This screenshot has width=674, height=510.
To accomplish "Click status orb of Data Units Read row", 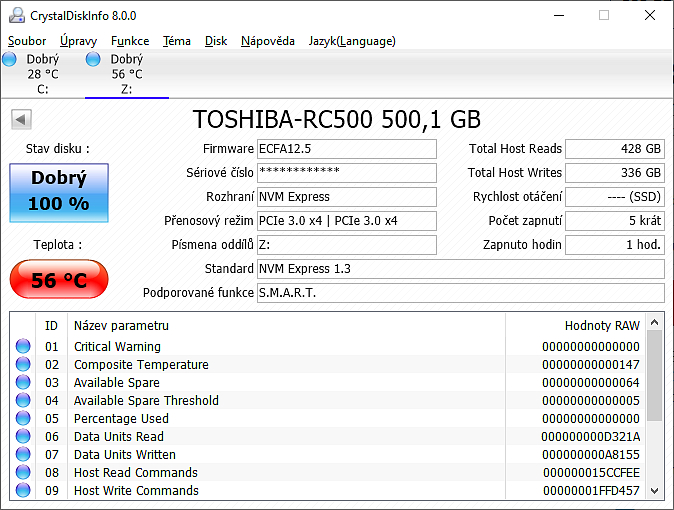I will pyautogui.click(x=23, y=436).
